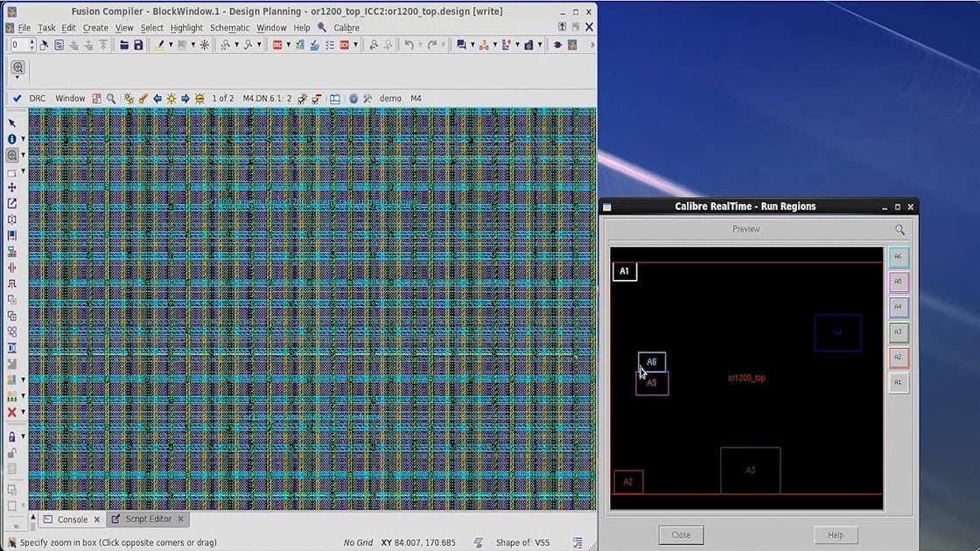Switch to the Script Editor tab
Viewport: 980px width, 551px height.
pos(148,520)
